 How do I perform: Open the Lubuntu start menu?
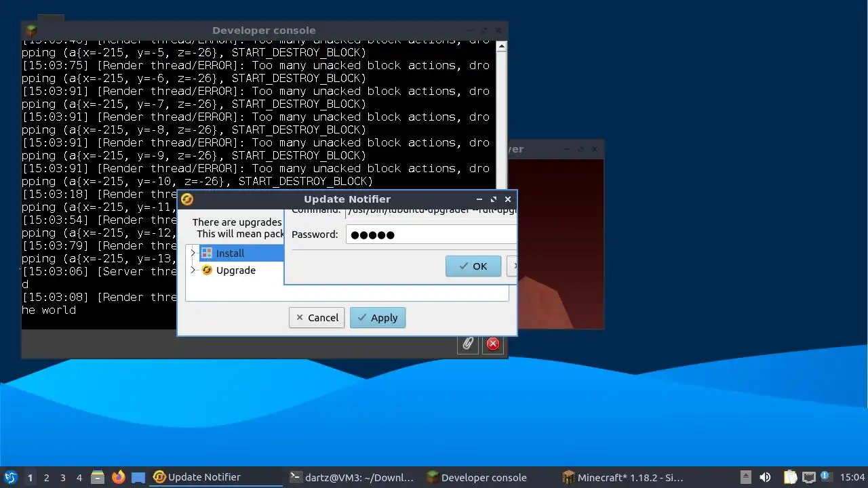pos(10,477)
